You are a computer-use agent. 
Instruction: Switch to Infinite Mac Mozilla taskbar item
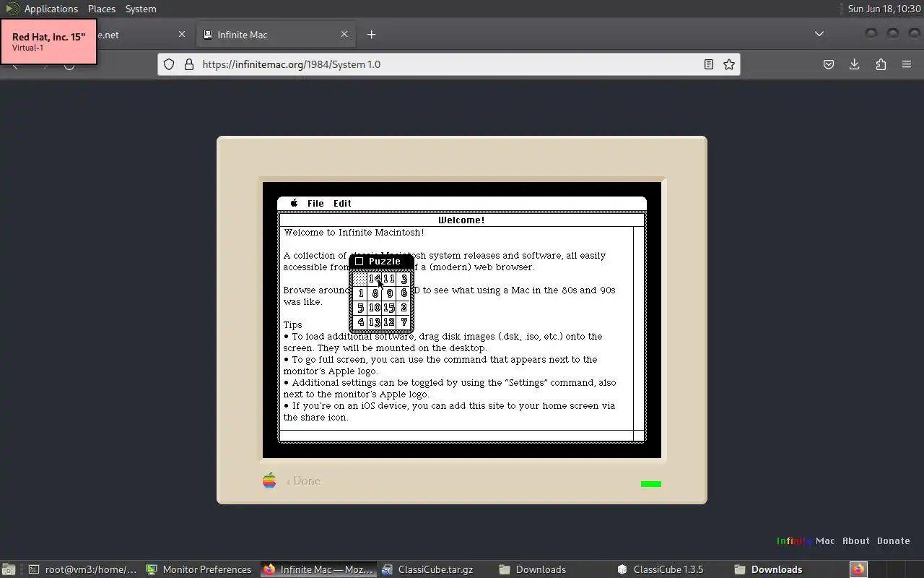tap(319, 569)
